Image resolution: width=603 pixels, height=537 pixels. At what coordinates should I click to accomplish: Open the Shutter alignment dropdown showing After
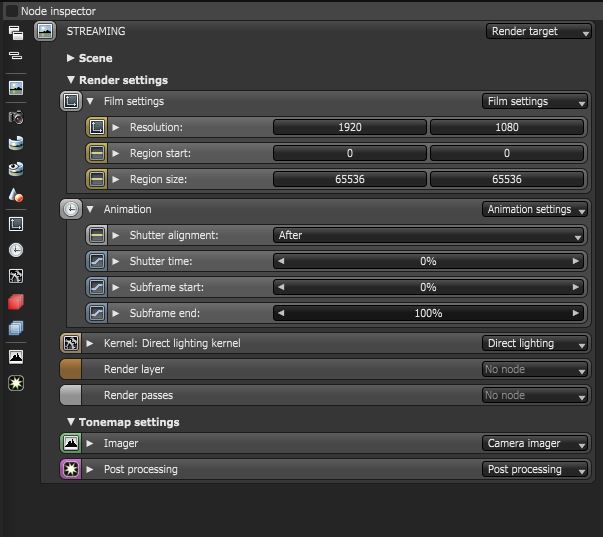click(428, 236)
